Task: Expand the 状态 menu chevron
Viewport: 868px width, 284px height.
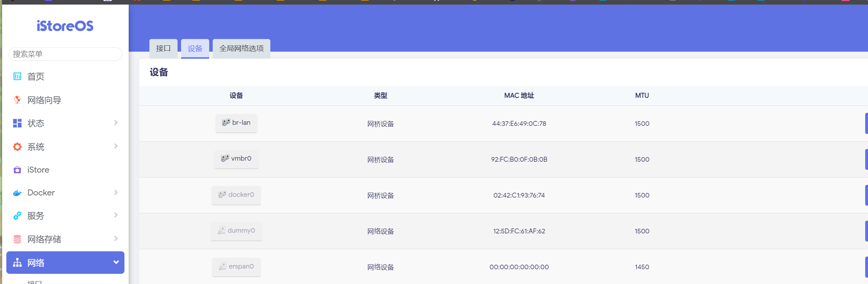Action: 116,123
